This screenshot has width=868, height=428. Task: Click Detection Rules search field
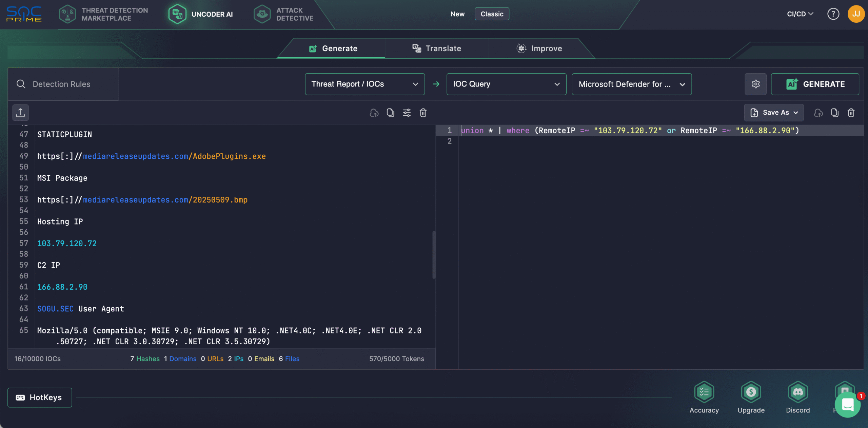coord(63,84)
